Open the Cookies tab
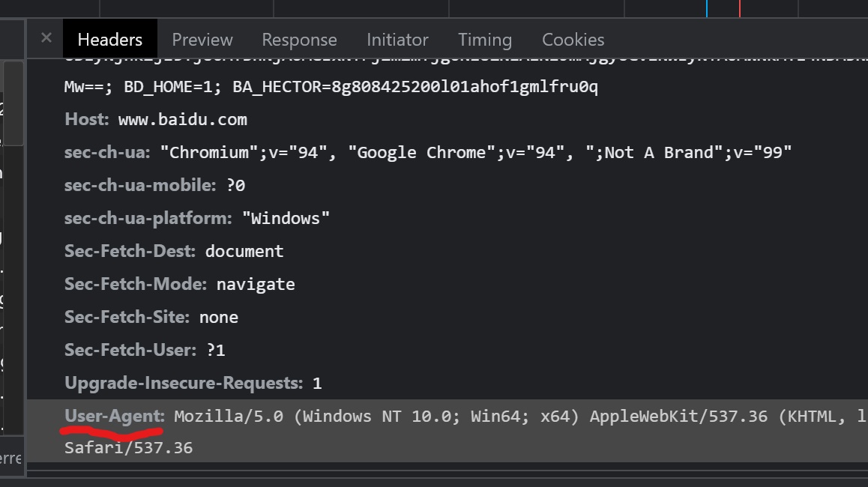This screenshot has width=868, height=487. click(x=573, y=39)
